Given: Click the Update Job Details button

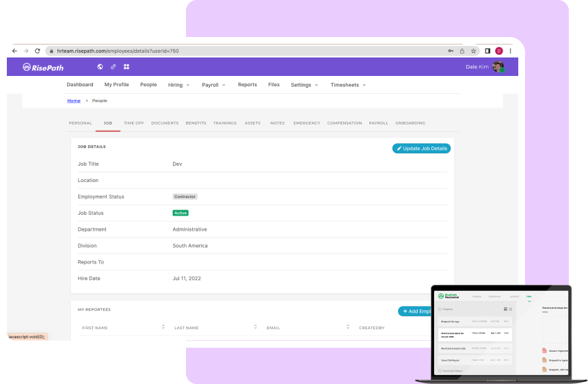Looking at the screenshot, I should [x=421, y=149].
